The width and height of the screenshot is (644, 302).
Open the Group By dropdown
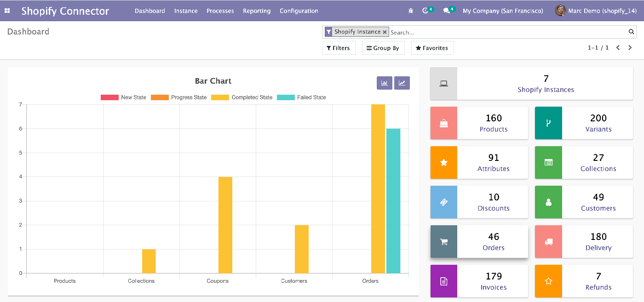(x=383, y=48)
